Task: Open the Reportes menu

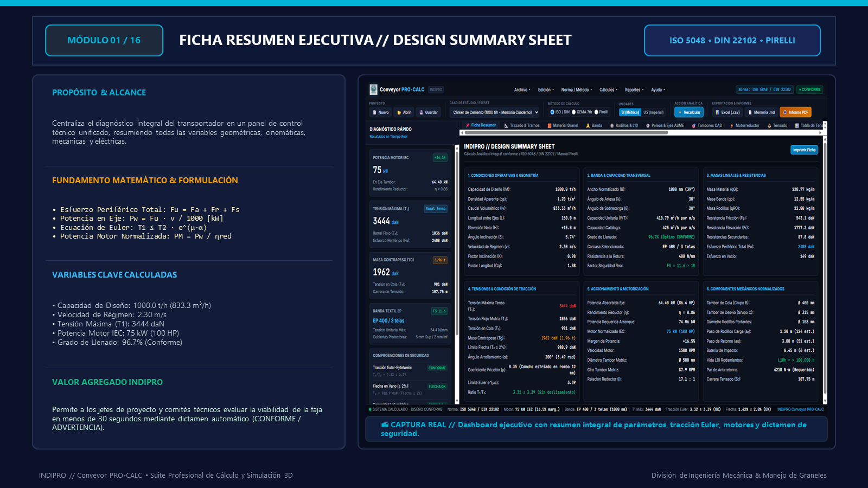Action: 634,89
